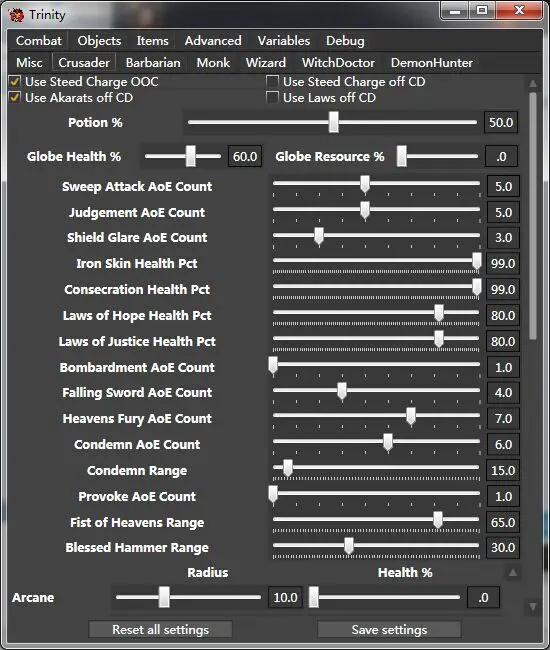This screenshot has height=650, width=550.
Task: Click Save settings button
Action: pos(389,630)
